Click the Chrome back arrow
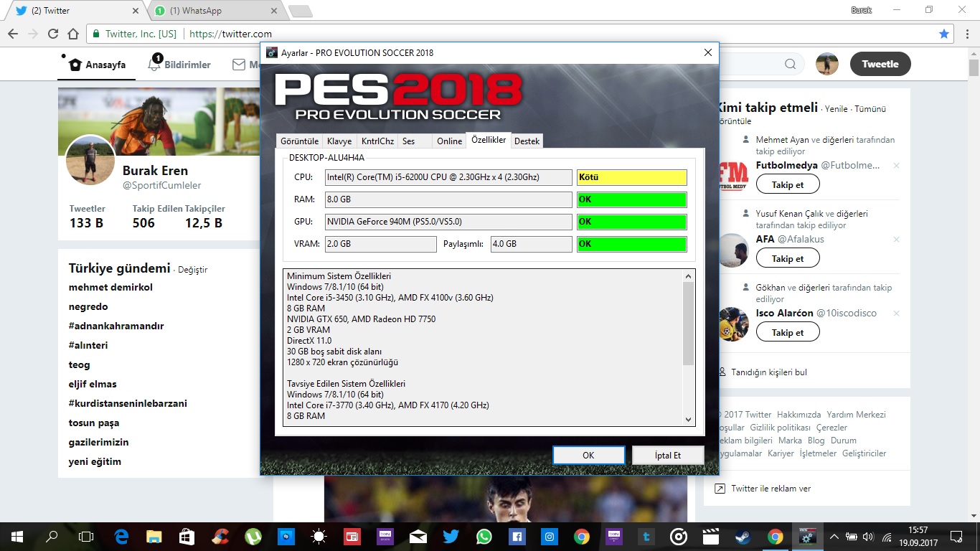This screenshot has height=551, width=980. click(12, 34)
